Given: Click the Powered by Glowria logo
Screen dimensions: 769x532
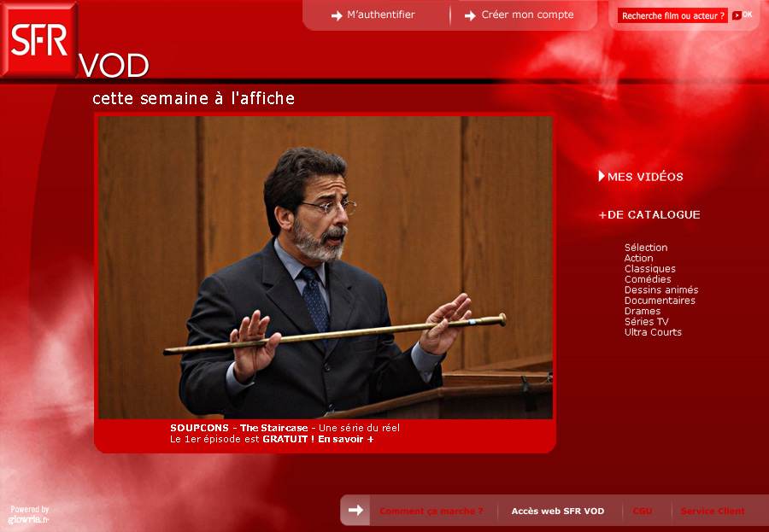Looking at the screenshot, I should [29, 514].
